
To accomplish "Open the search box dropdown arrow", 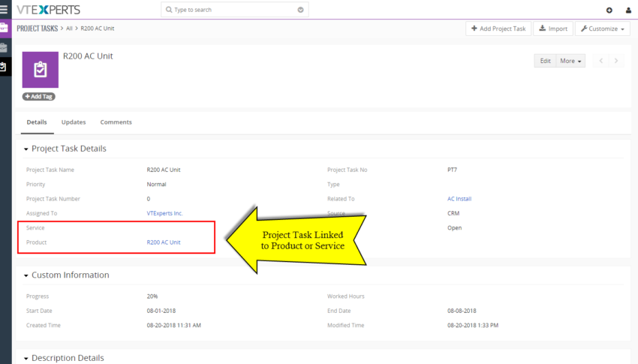I will [x=300, y=10].
